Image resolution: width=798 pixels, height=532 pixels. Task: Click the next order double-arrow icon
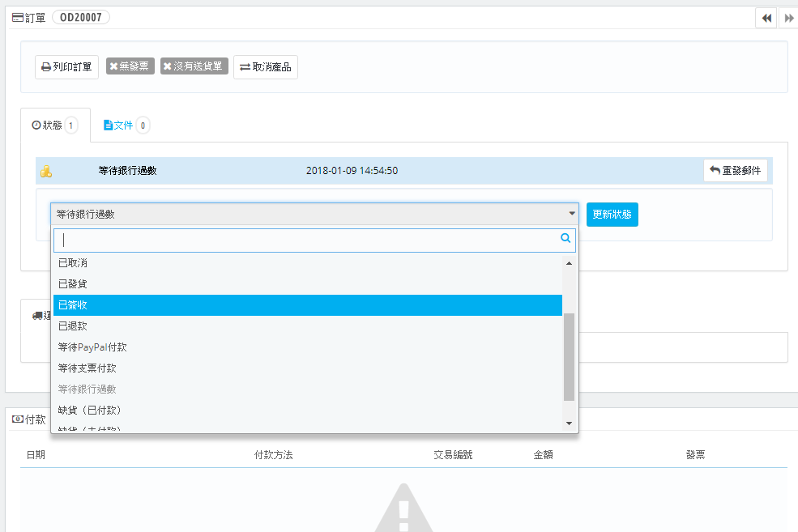pyautogui.click(x=788, y=19)
